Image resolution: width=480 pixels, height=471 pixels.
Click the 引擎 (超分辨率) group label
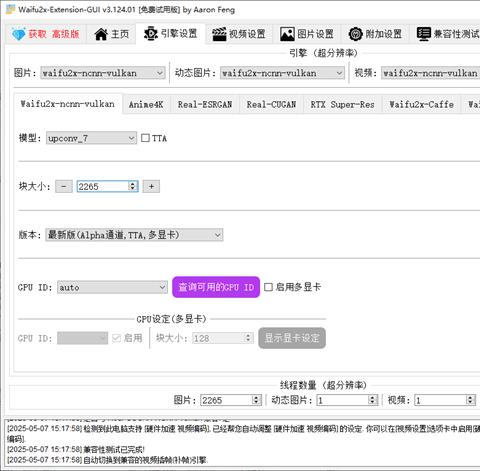point(323,53)
